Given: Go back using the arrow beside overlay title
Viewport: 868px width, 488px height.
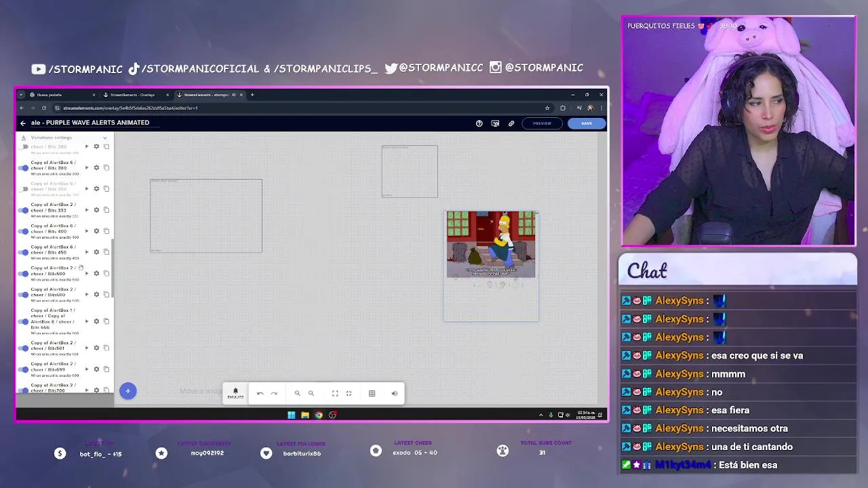Looking at the screenshot, I should (x=22, y=123).
